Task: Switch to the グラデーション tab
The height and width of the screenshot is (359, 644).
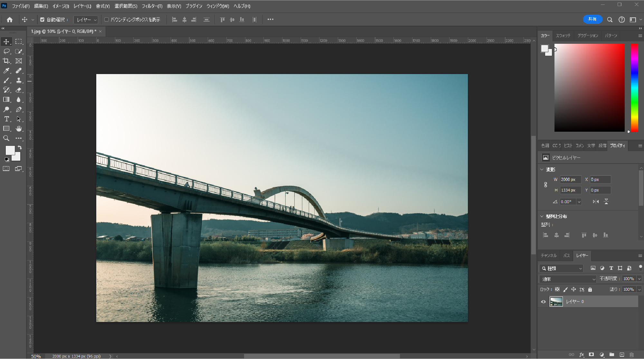Action: [587, 35]
